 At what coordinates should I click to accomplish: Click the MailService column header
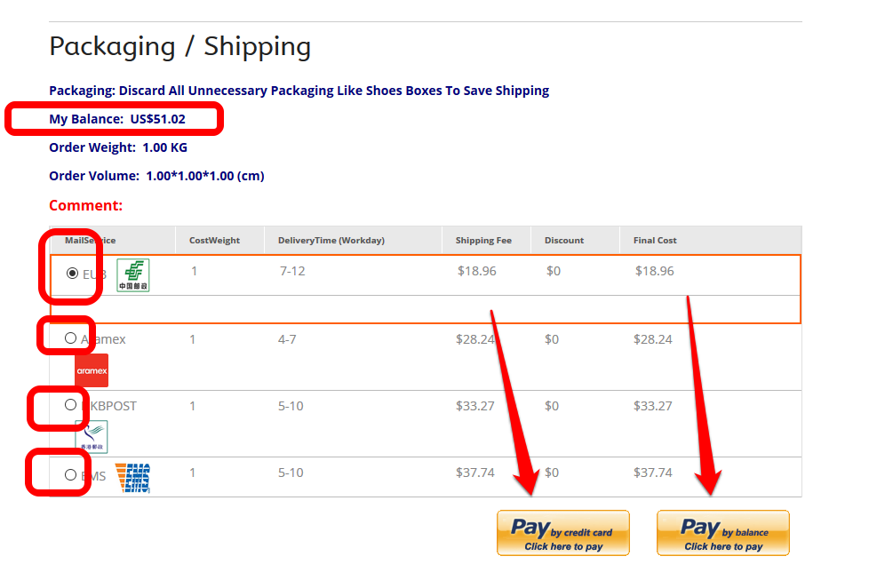pos(91,240)
